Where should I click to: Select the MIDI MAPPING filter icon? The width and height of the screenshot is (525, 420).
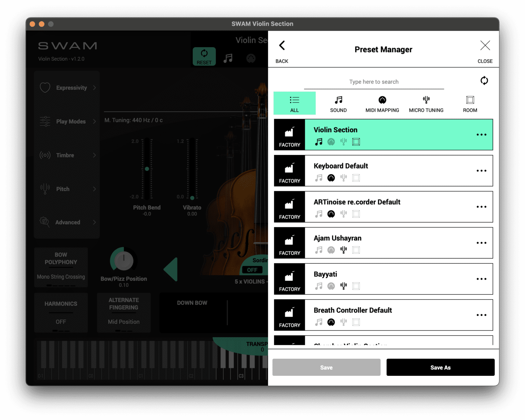[x=382, y=100]
